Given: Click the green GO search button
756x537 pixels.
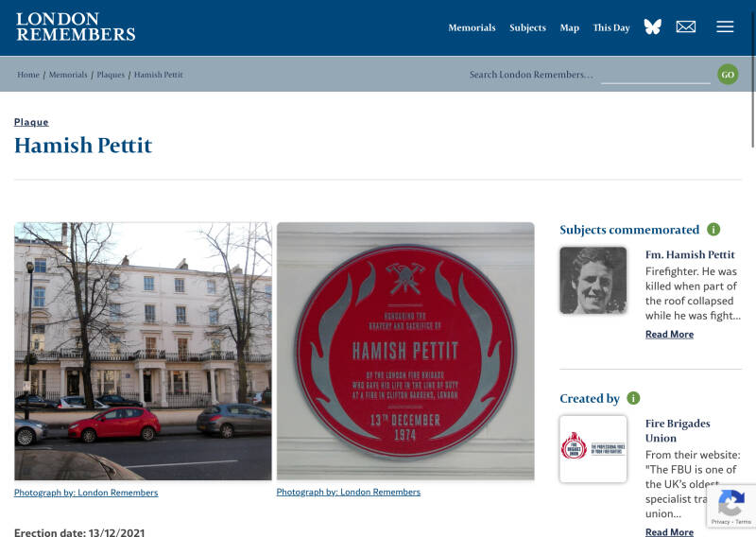Looking at the screenshot, I should tap(728, 75).
